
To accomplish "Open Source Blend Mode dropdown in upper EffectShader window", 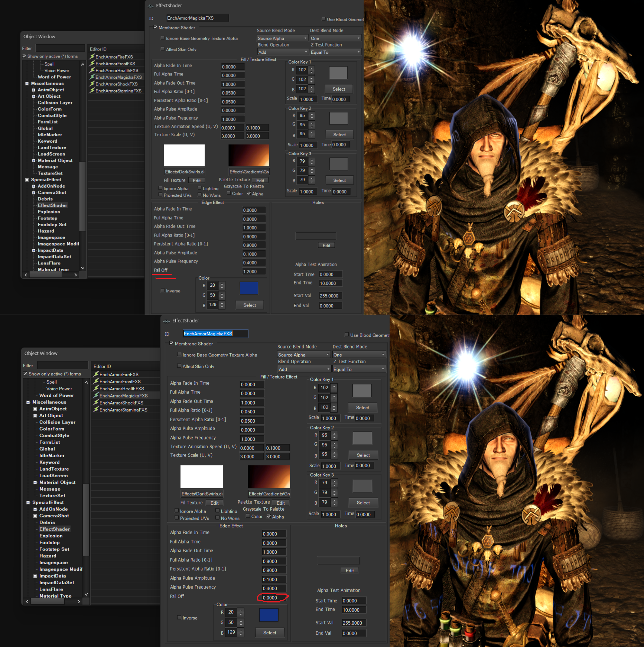I will [283, 38].
